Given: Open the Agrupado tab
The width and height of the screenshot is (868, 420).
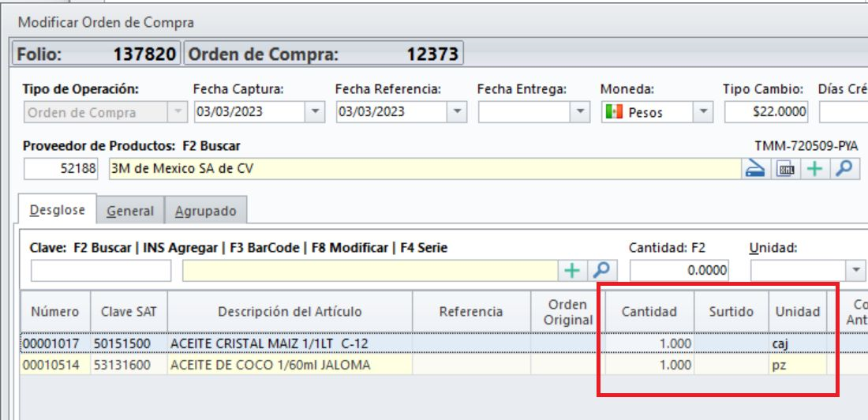Looking at the screenshot, I should 206,211.
